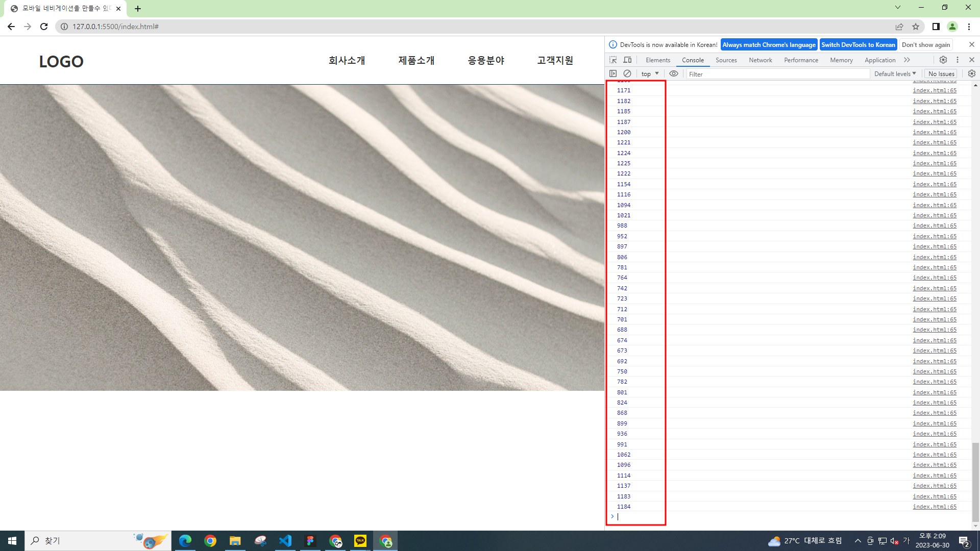Screen dimensions: 980x551
Task: Open Visual Studio Code from taskbar
Action: [285, 541]
